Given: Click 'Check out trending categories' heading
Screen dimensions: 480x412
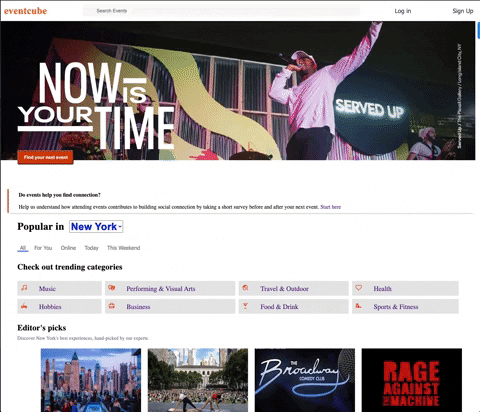Looking at the screenshot, I should 70,267.
